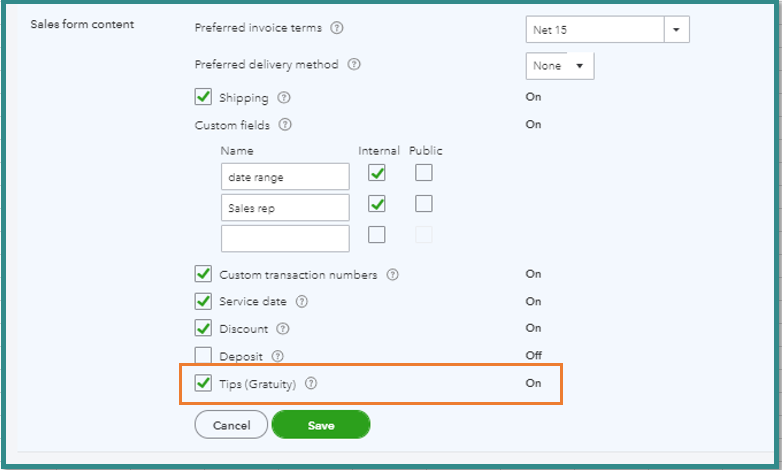The height and width of the screenshot is (470, 782).
Task: Enable the Deposit checkbox
Action: (203, 355)
